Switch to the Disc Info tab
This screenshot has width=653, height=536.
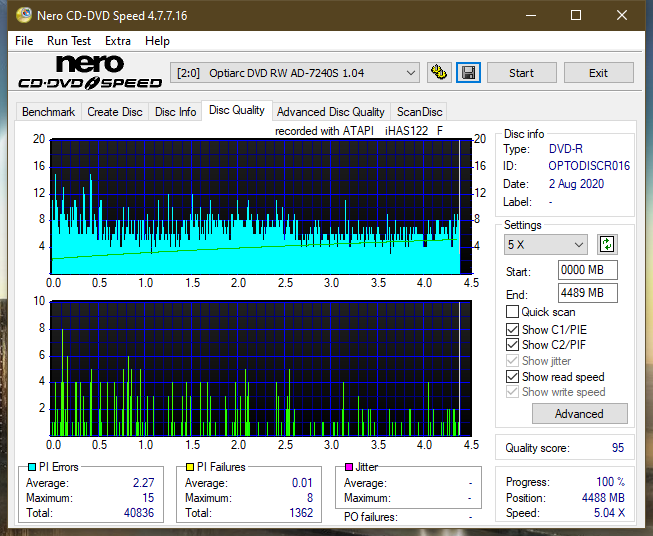(x=175, y=112)
